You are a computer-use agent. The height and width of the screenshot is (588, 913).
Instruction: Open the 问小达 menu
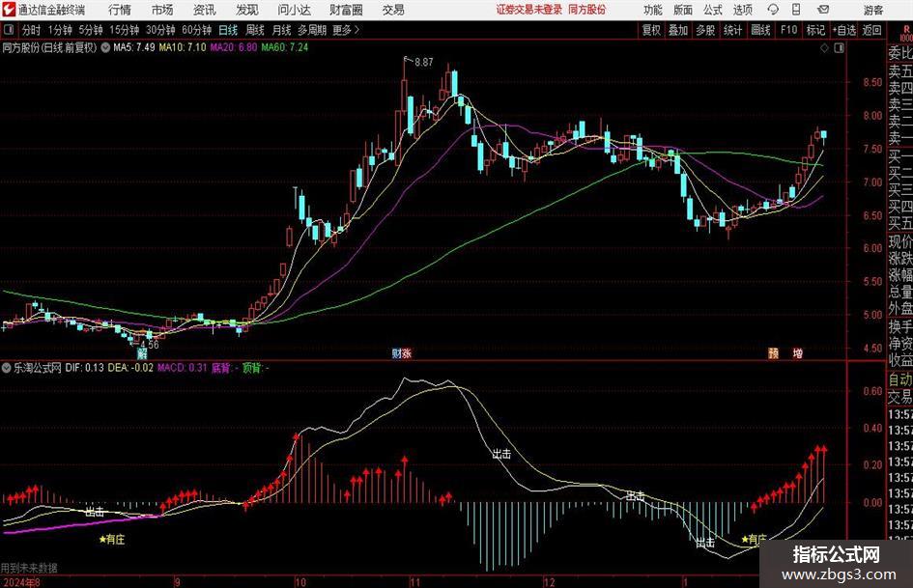pyautogui.click(x=294, y=10)
